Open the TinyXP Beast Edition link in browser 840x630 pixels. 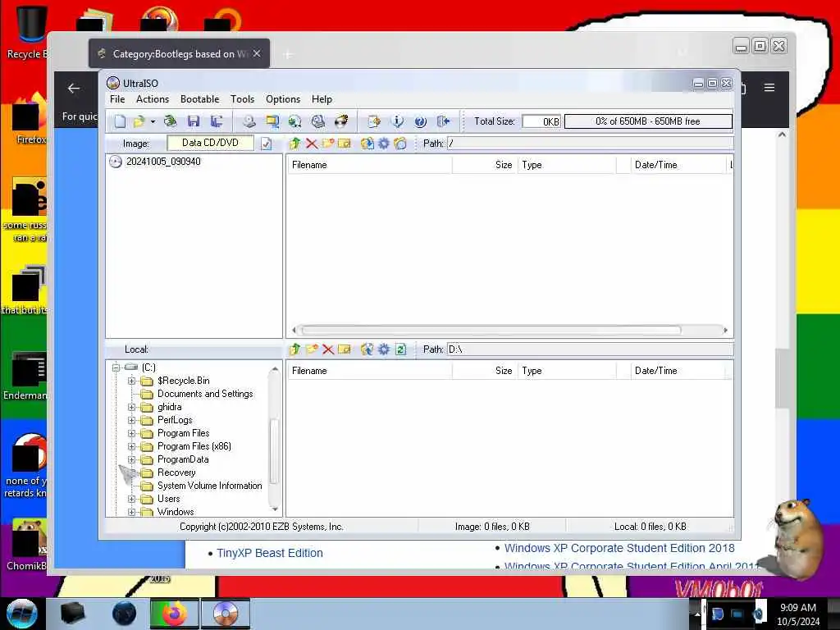coord(269,554)
